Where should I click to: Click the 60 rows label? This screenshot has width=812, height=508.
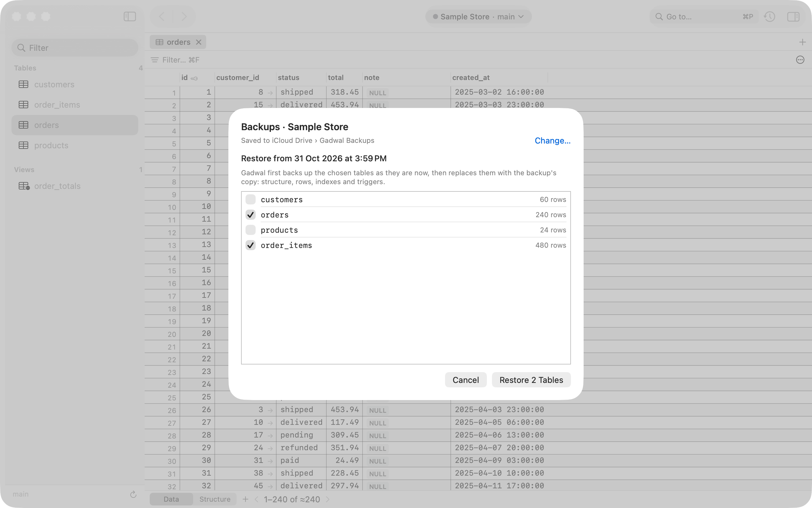[553, 199]
